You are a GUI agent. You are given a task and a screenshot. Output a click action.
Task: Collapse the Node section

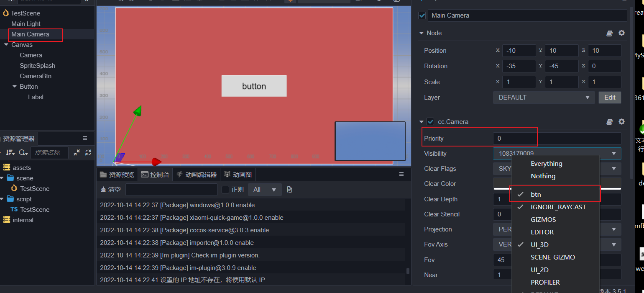(x=422, y=33)
